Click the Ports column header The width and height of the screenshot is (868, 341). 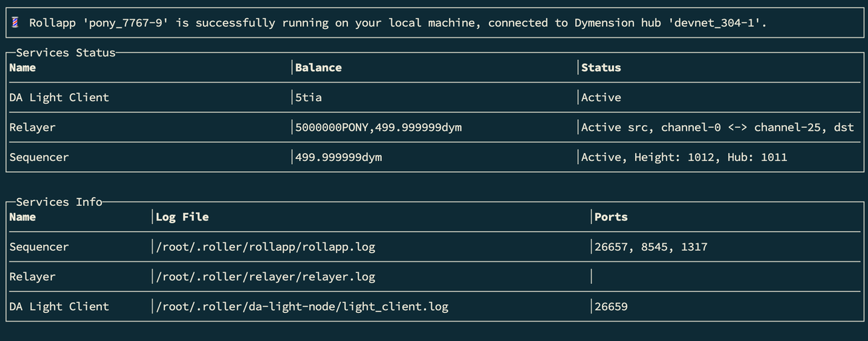point(611,217)
